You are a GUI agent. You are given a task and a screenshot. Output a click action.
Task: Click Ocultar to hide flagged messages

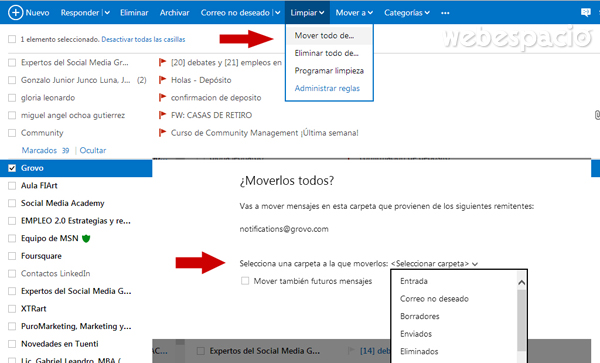93,150
